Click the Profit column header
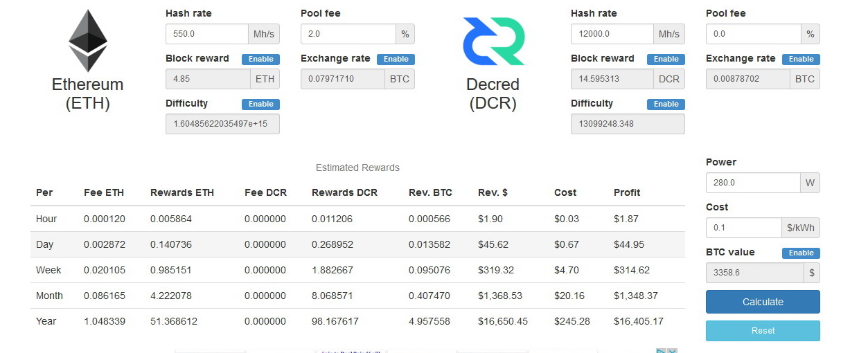 (x=627, y=192)
